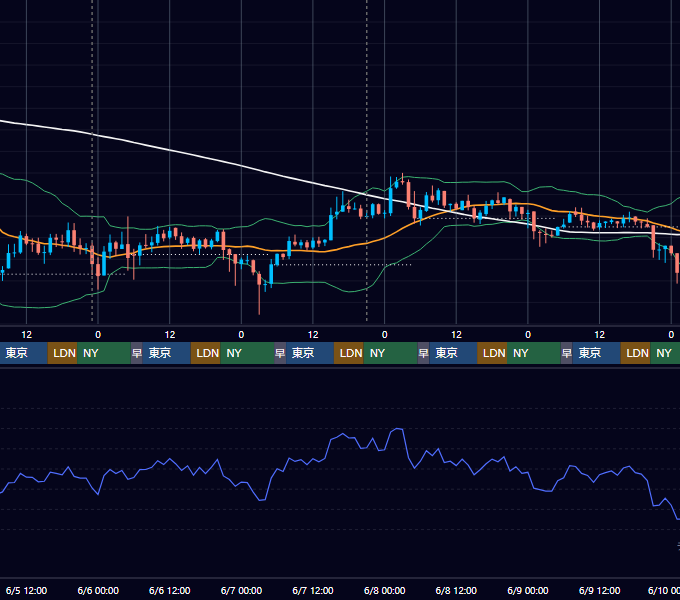Select the 東京 session block for 6/6
The height and width of the screenshot is (600, 680).
point(167,353)
